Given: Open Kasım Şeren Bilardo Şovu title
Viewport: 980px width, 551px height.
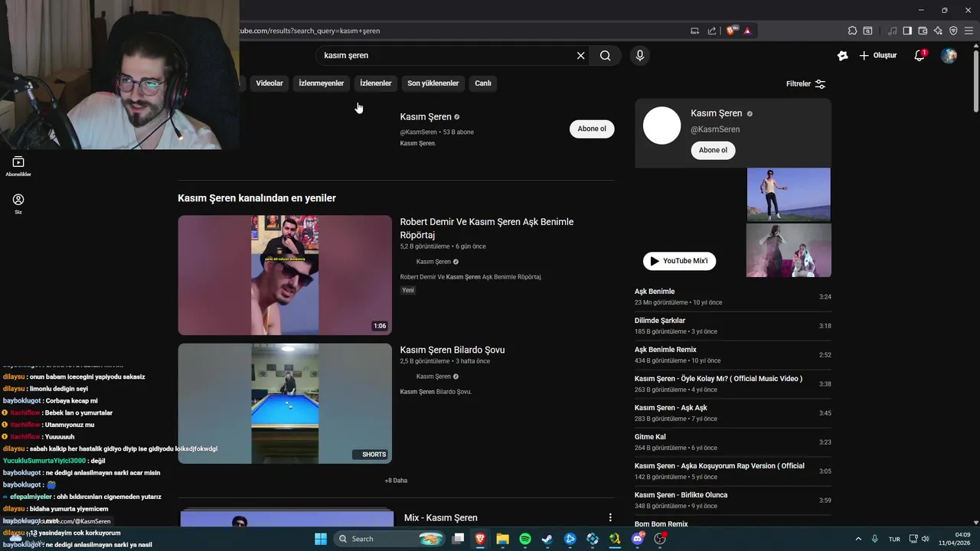Looking at the screenshot, I should pos(452,350).
